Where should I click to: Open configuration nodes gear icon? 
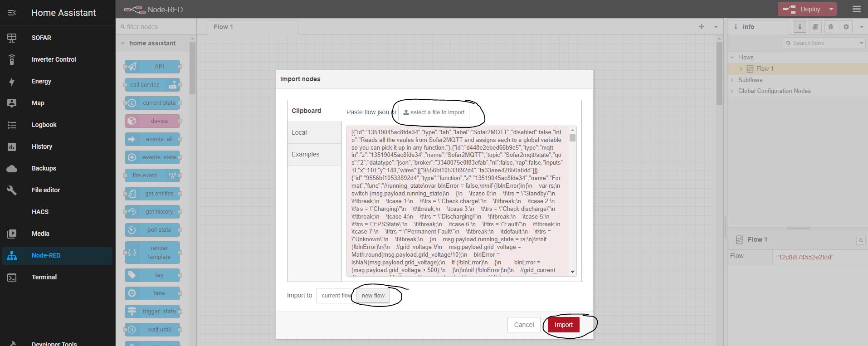click(846, 27)
